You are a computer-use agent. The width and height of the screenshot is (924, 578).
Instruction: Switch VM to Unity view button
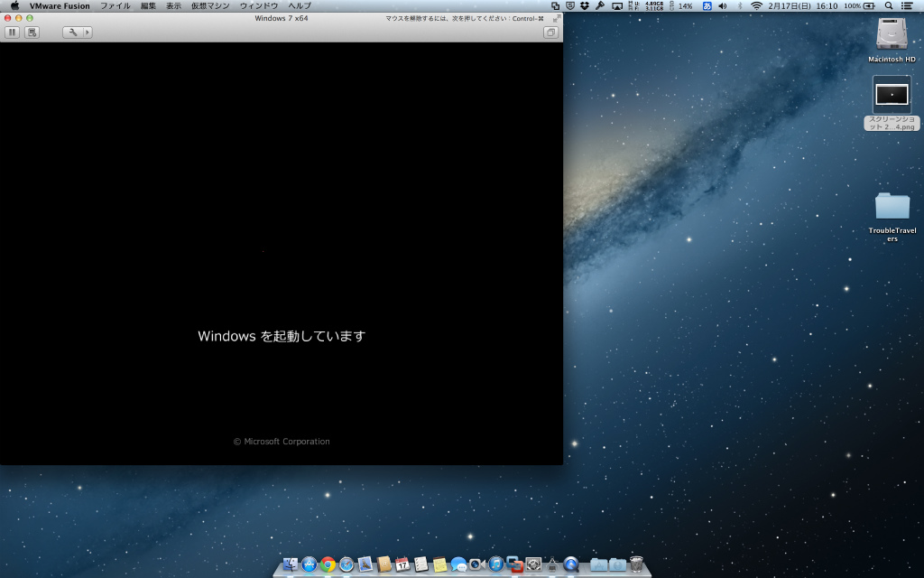point(550,33)
